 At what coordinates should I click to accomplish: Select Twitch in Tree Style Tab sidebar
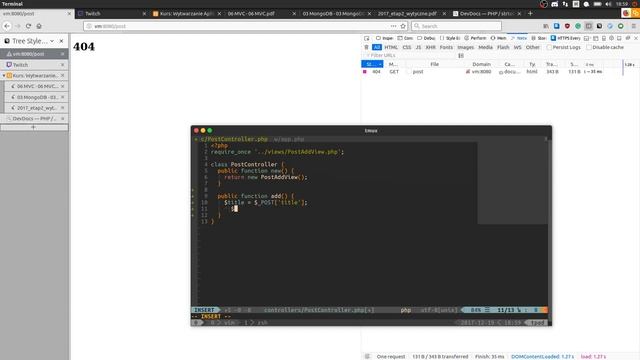click(34, 65)
